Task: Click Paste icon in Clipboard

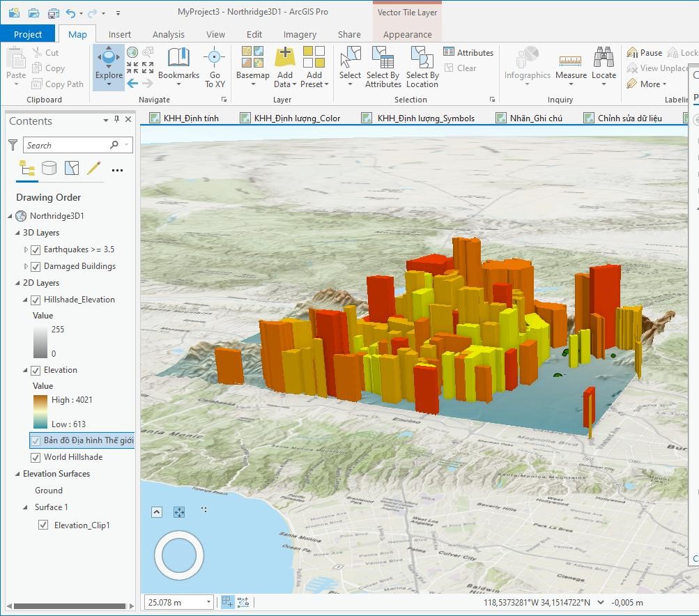Action: [16, 59]
